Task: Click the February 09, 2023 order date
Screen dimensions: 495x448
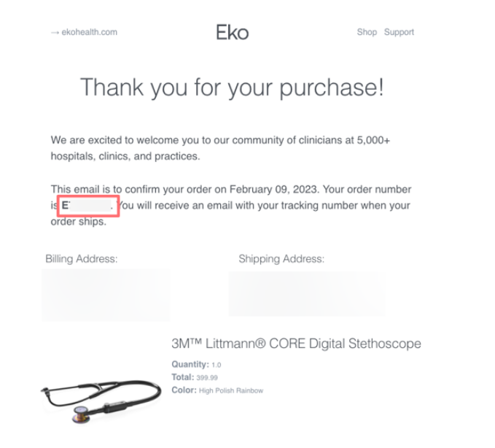Action: [273, 189]
